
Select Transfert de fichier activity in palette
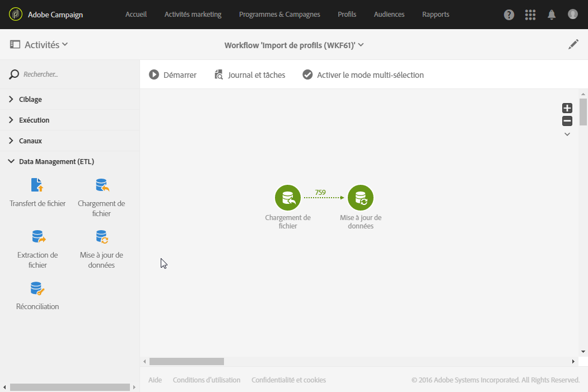click(37, 193)
